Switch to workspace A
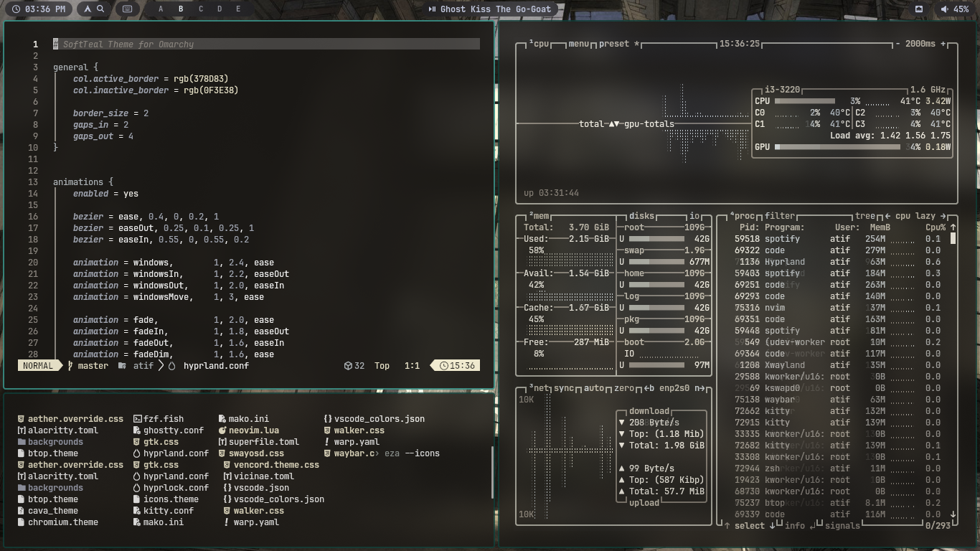Image resolution: width=980 pixels, height=551 pixels. [161, 9]
